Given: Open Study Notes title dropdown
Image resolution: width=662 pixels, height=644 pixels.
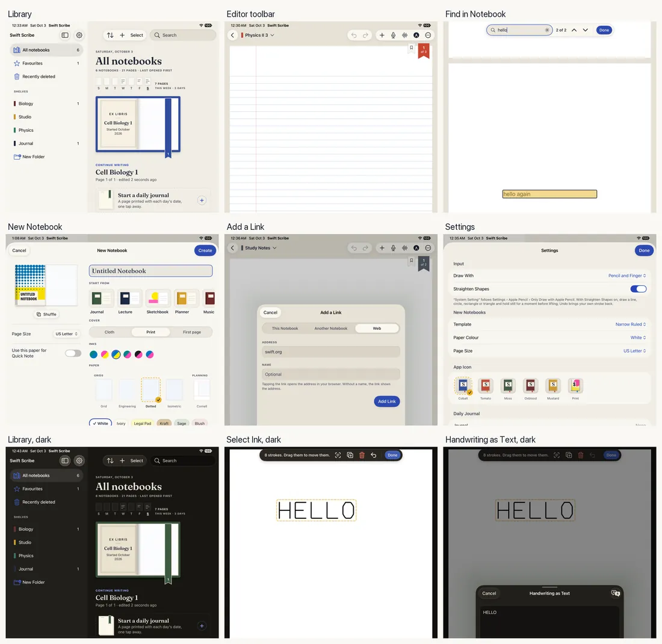Looking at the screenshot, I should [259, 248].
